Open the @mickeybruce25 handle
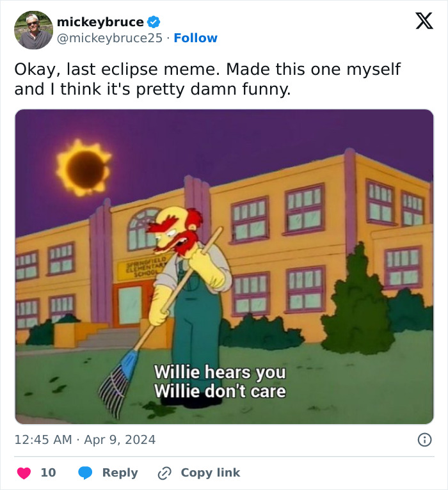This screenshot has height=490, width=448. coord(109,38)
